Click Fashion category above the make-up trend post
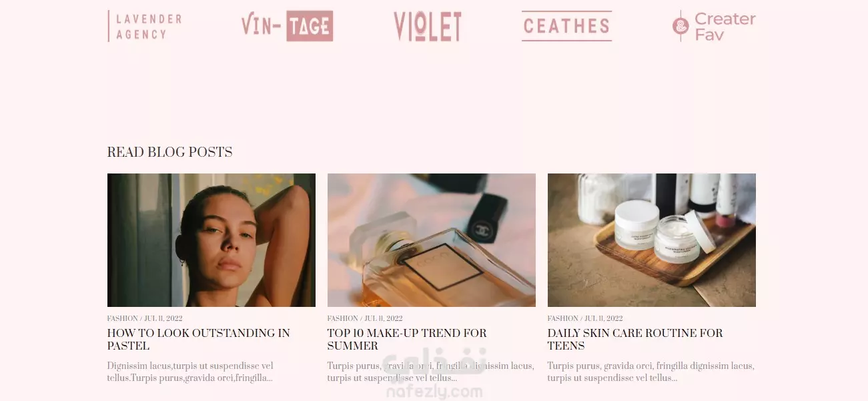 click(x=343, y=318)
